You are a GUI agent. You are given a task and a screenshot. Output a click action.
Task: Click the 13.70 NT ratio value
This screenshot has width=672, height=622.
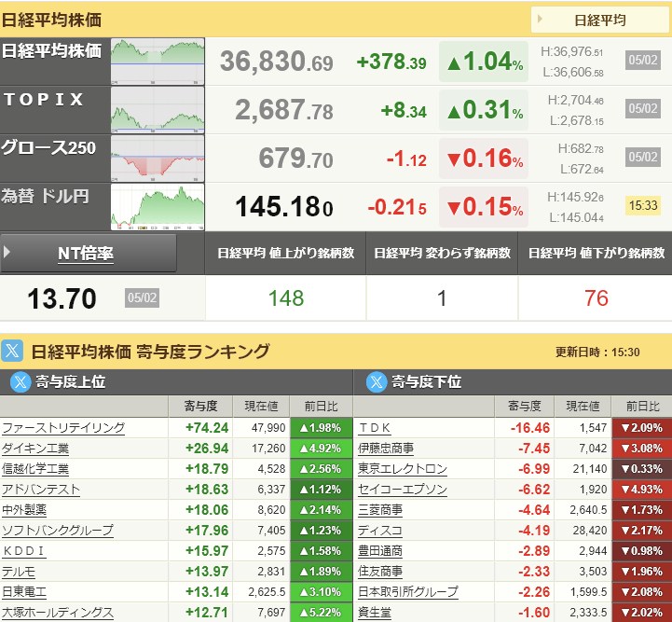click(x=62, y=298)
